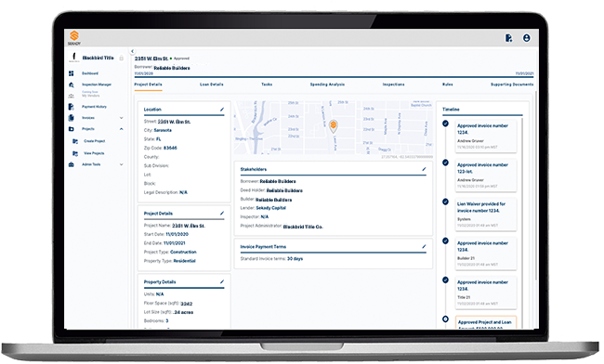Open the user account icon in header
604x364 pixels.
(526, 38)
